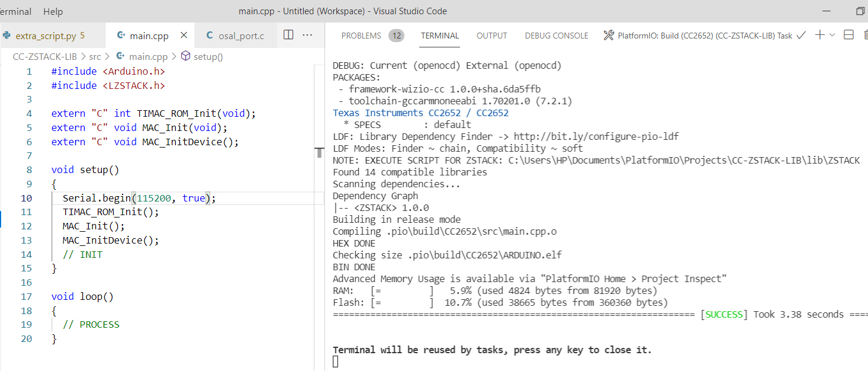The width and height of the screenshot is (868, 371).
Task: Click the // PROCESS comment
Action: (91, 324)
